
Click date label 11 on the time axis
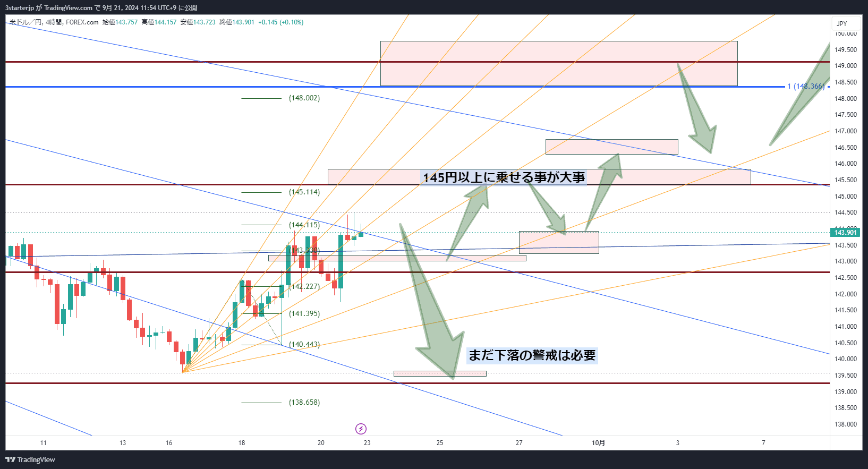[44, 443]
